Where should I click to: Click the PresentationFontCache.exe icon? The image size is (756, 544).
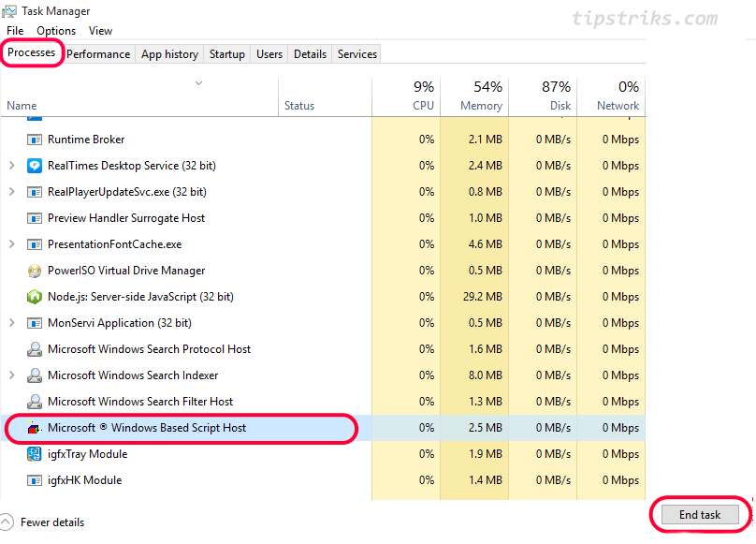click(x=35, y=244)
